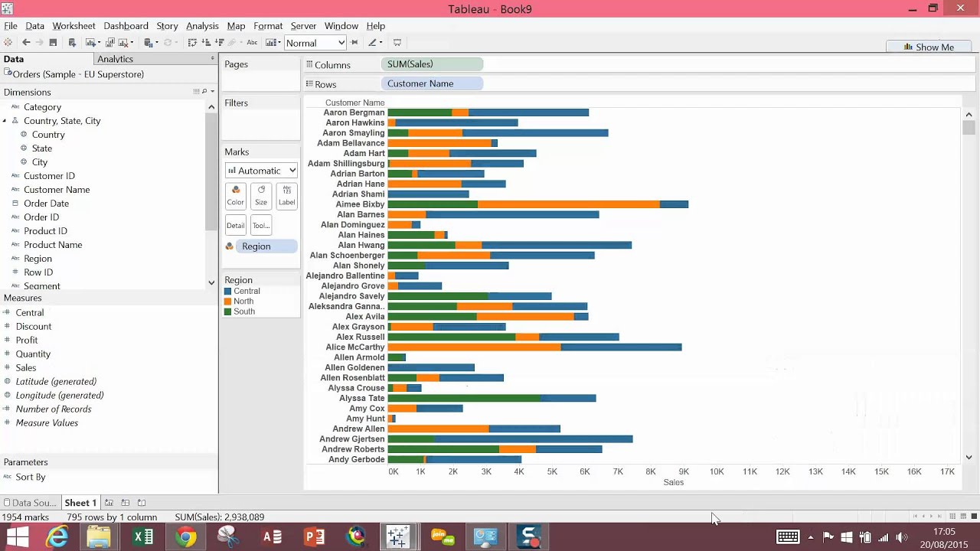Click the North orange legend swatch

pos(227,302)
